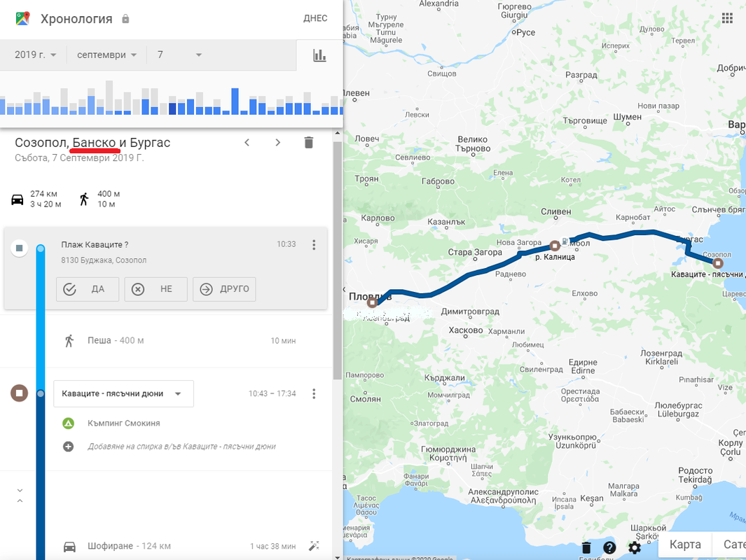Image resolution: width=746 pixels, height=560 pixels.
Task: Click the ДНЕС today button
Action: pyautogui.click(x=315, y=18)
